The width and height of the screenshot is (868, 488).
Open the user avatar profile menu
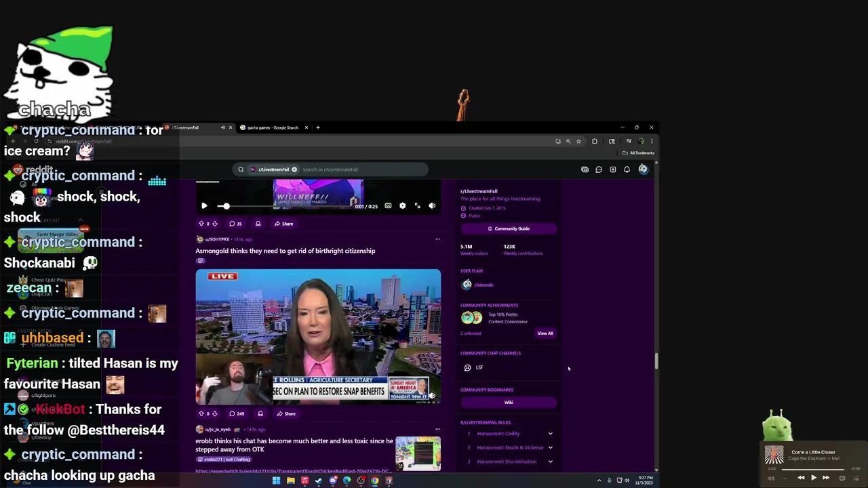tap(643, 169)
